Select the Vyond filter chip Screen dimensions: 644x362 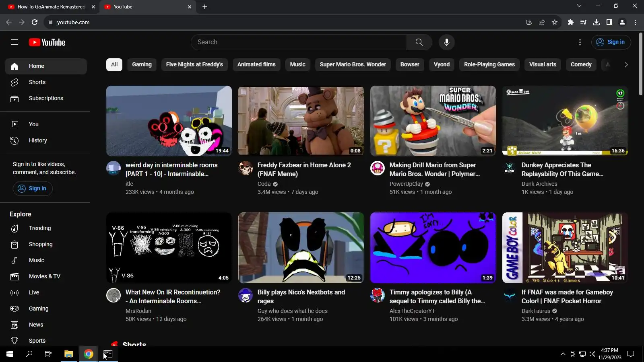coord(442,64)
